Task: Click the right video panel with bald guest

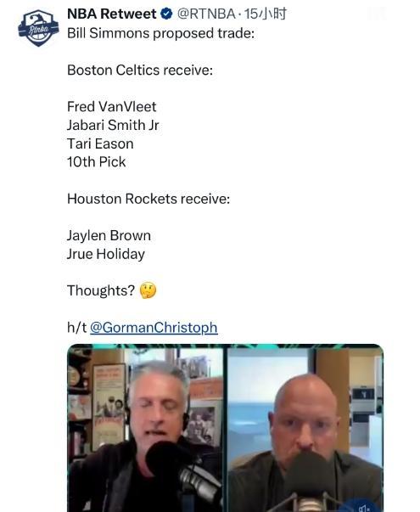Action: pyautogui.click(x=305, y=430)
